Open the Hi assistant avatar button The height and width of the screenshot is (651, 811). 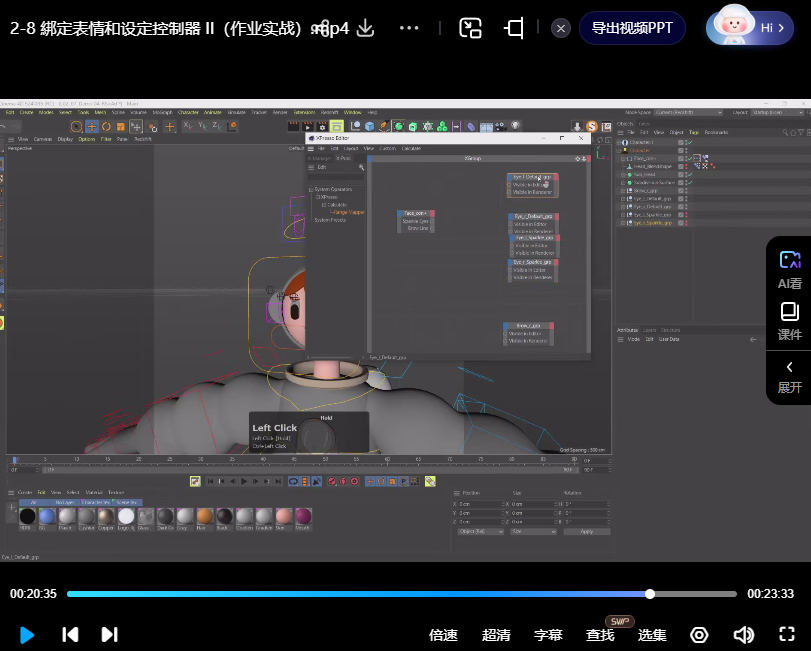(750, 28)
